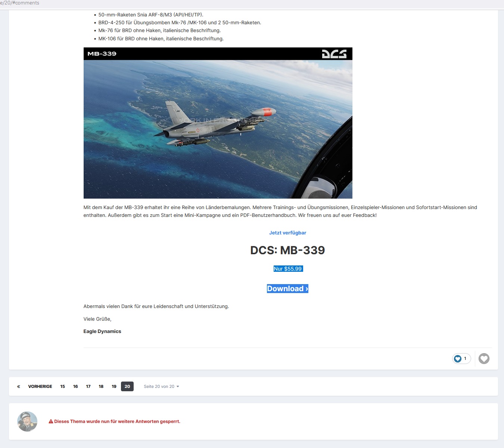Click the 'Nur $55.99' price link

pyautogui.click(x=288, y=269)
